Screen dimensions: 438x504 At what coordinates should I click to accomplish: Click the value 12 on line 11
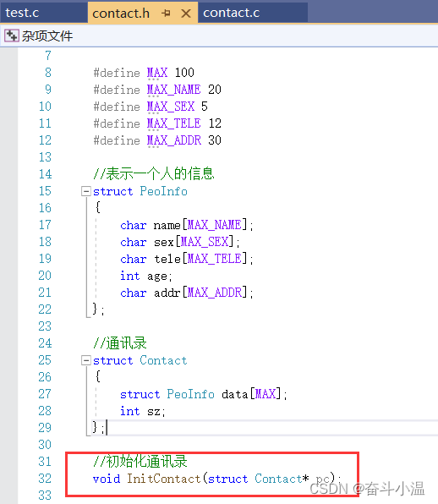pos(215,123)
